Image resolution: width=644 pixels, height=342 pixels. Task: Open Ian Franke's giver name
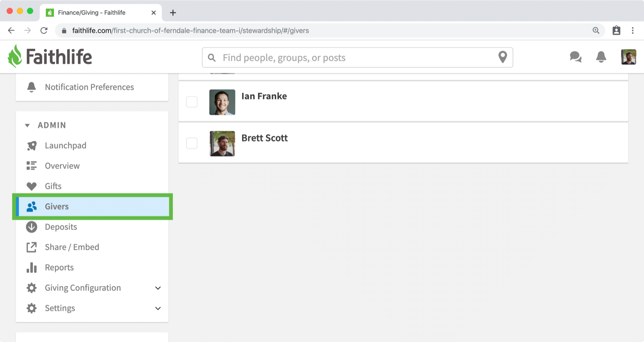264,96
